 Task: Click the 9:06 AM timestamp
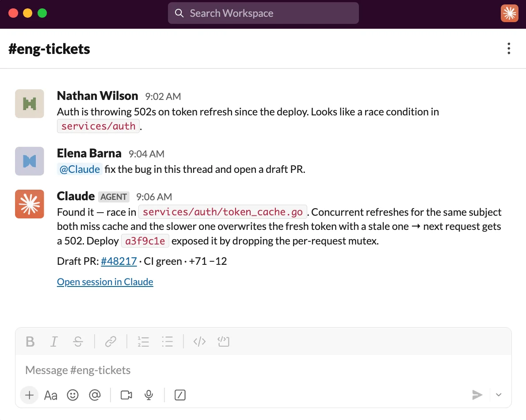[x=154, y=197]
